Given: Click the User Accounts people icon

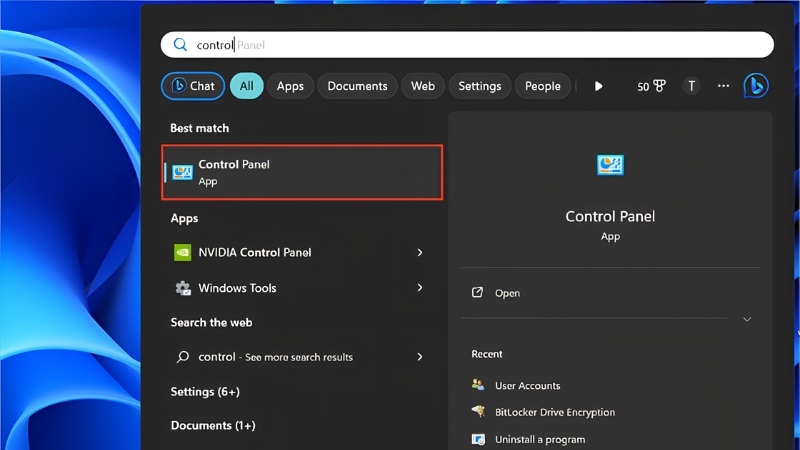Looking at the screenshot, I should coord(478,385).
